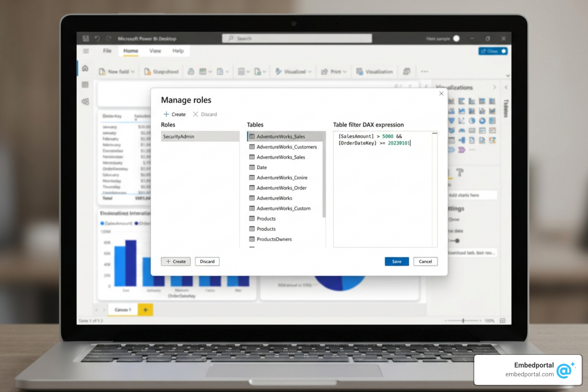Toggle the settings switch in the Visualizations pane
The image size is (588, 392).
(454, 241)
